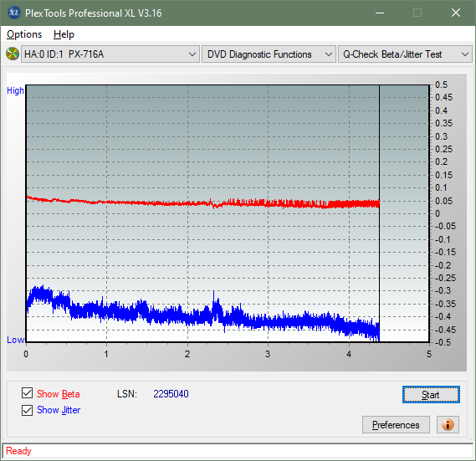The width and height of the screenshot is (476, 461).
Task: Close the PlexTools Professional window
Action: coord(456,13)
